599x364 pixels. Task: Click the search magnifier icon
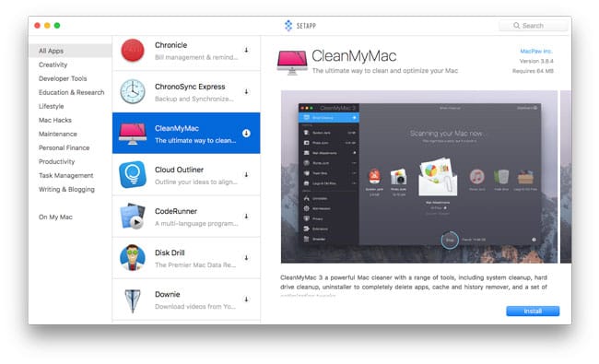coord(516,25)
